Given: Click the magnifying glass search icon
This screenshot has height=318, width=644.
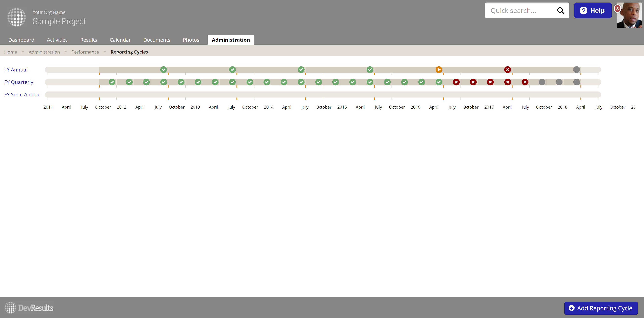Looking at the screenshot, I should tap(560, 11).
